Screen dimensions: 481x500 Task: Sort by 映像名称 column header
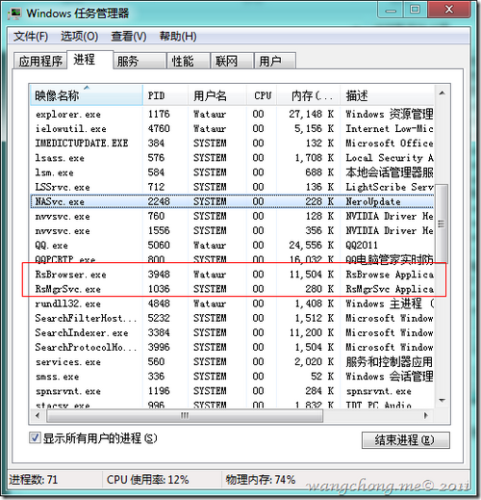point(86,96)
